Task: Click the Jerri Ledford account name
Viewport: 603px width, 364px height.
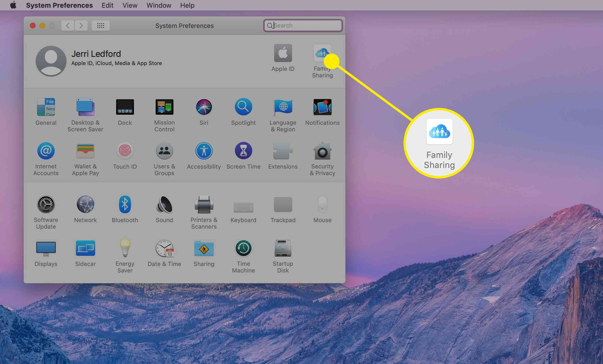Action: pos(96,54)
